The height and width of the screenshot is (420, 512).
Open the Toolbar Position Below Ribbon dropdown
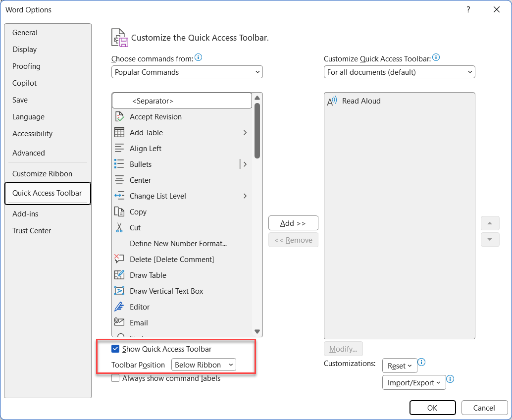(204, 365)
